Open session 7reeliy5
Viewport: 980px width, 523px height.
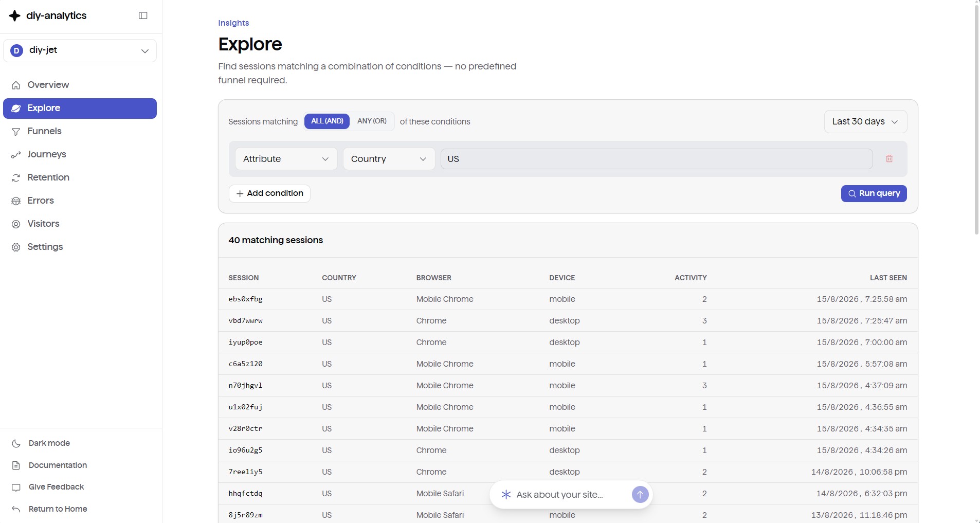(246, 472)
